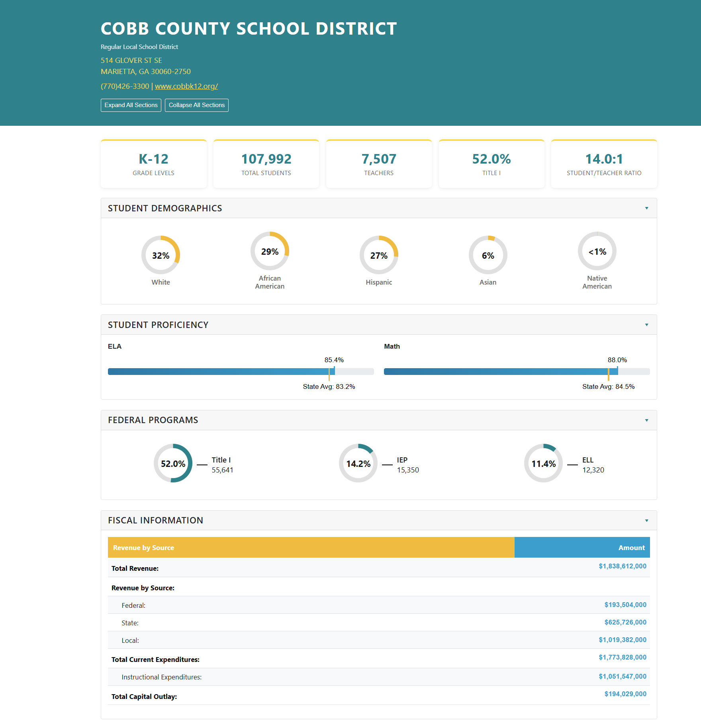
Task: Click the Revenue by Source column header
Action: tap(311, 548)
